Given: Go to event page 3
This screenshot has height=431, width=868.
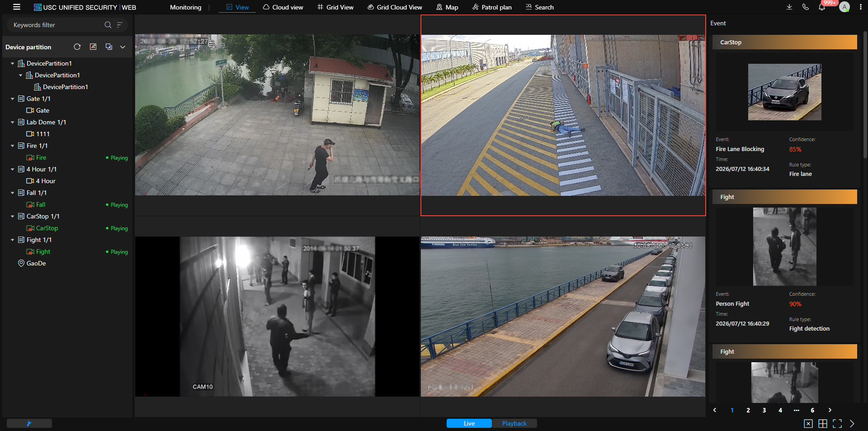Looking at the screenshot, I should coord(764,410).
